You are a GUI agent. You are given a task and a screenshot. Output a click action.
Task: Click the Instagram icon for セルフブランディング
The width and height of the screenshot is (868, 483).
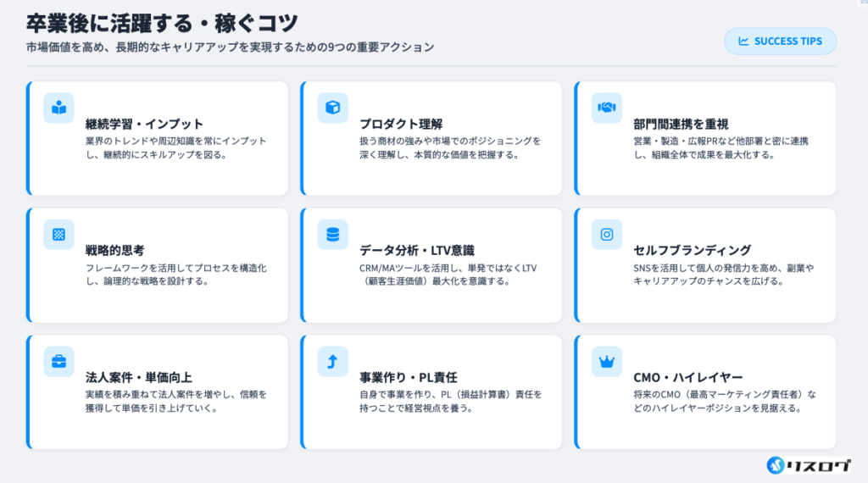tap(606, 235)
